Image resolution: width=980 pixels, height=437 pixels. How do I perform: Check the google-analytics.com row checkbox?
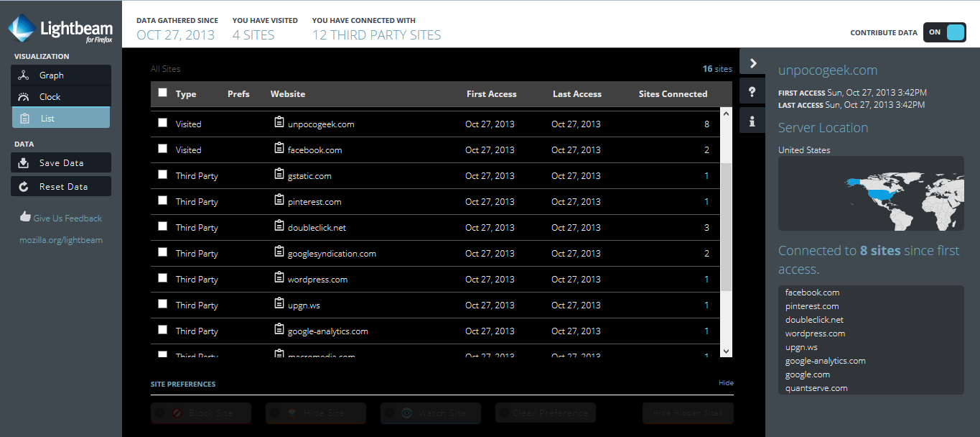[x=163, y=330]
